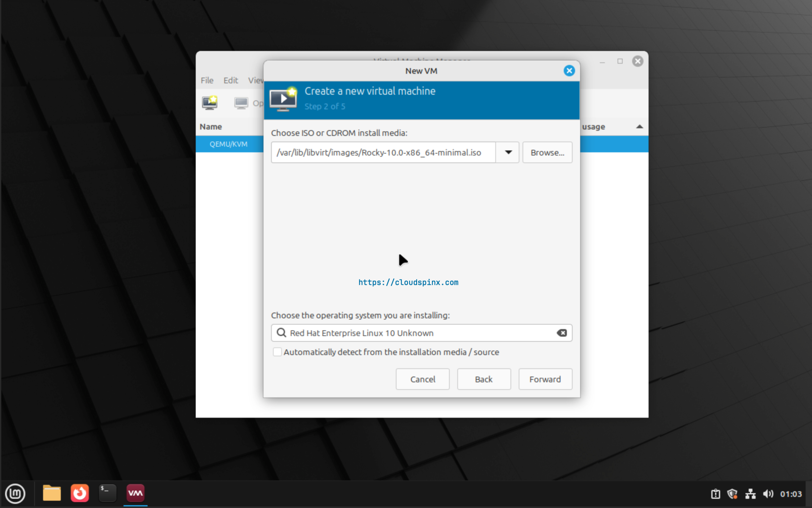This screenshot has height=508, width=812.
Task: Click the network status tray icon
Action: 751,493
